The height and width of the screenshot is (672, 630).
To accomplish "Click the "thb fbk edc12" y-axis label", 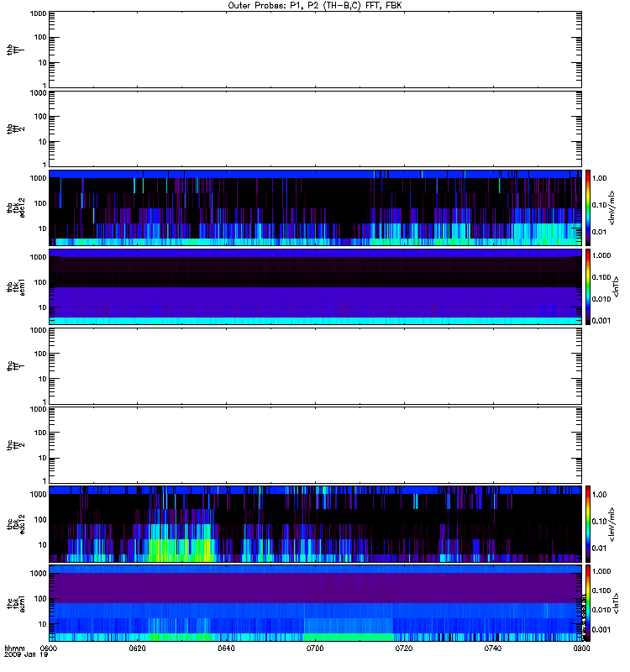I will (16, 207).
